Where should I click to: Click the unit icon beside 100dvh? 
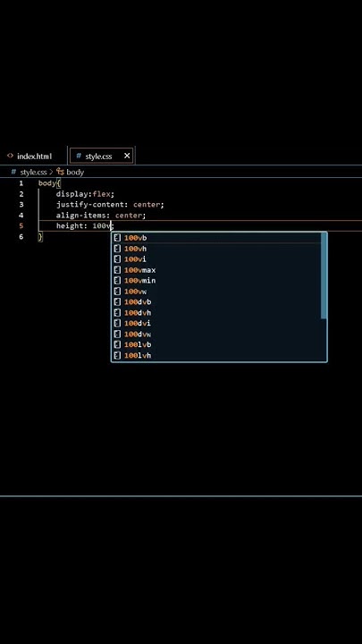117,312
